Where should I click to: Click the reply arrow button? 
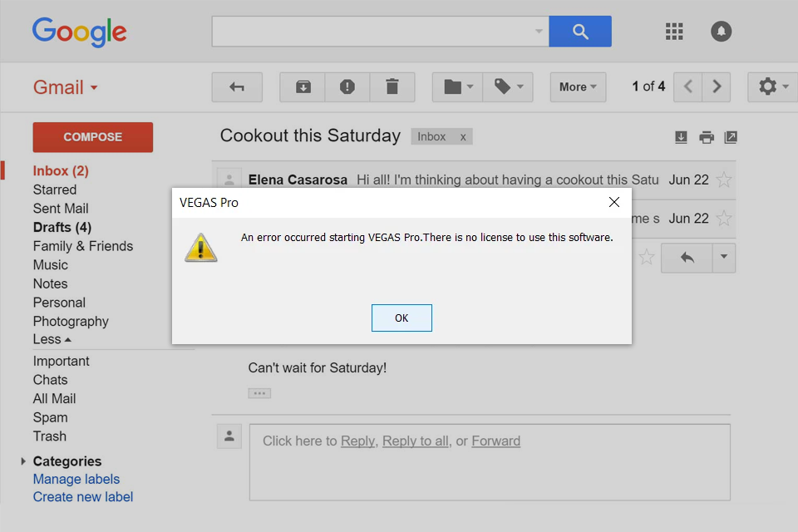click(x=687, y=259)
